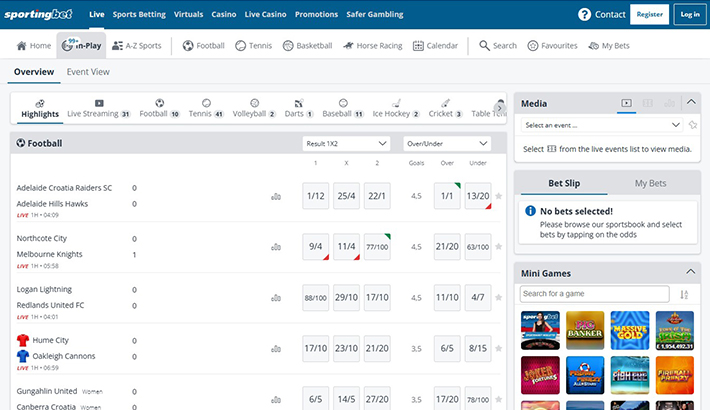The height and width of the screenshot is (410, 710).
Task: Collapse the Media panel
Action: point(691,102)
